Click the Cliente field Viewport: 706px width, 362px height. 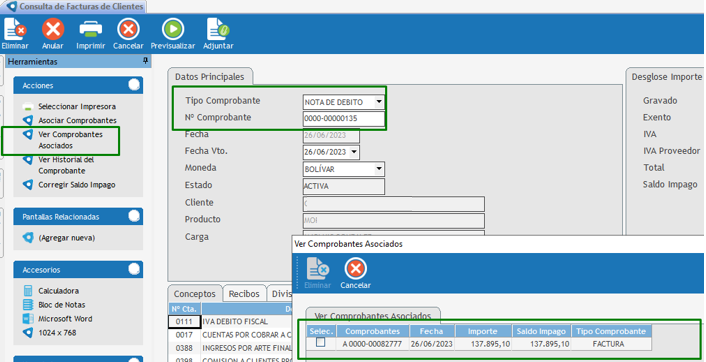click(x=394, y=204)
